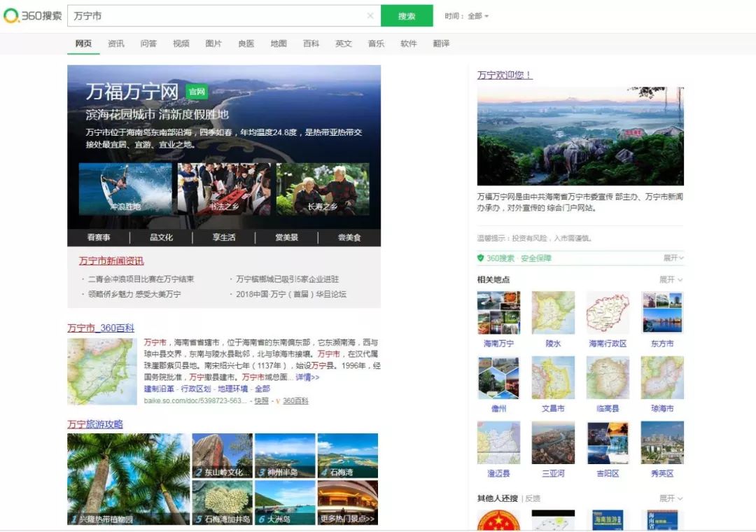Click the 尝美食 banner menu item

(x=349, y=237)
